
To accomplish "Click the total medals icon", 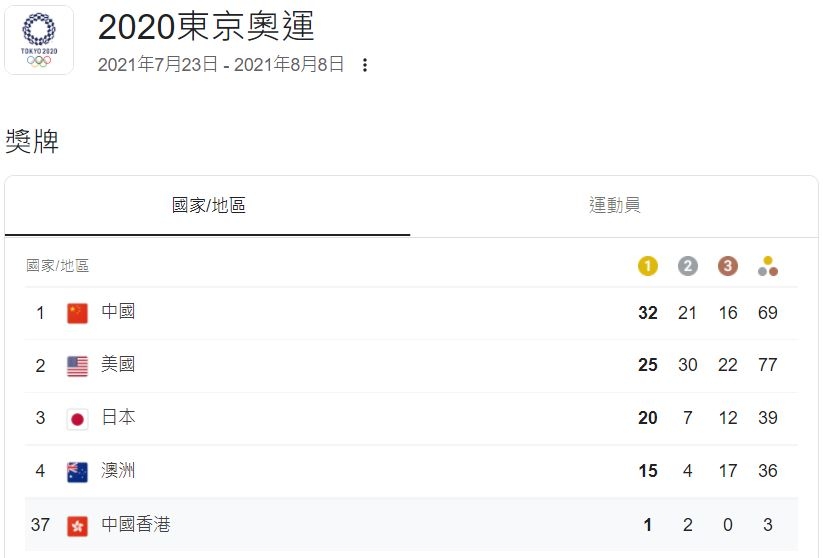I will [768, 266].
